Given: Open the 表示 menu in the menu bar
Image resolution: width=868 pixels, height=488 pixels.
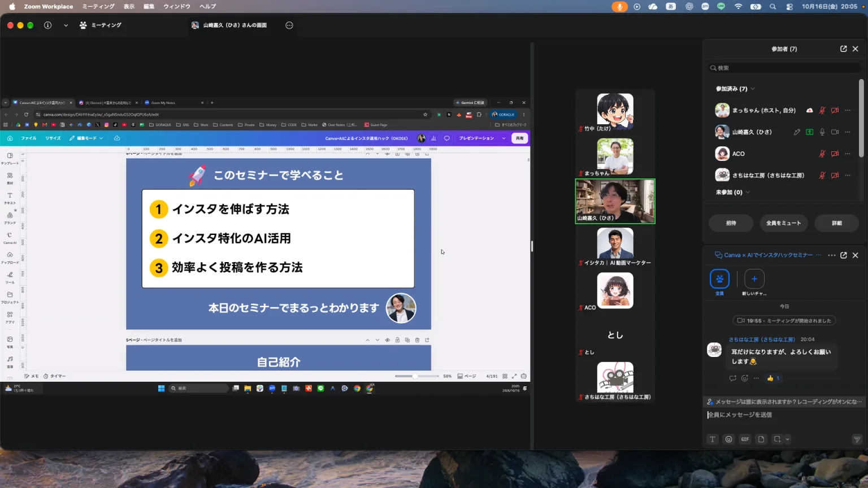Looking at the screenshot, I should click(x=129, y=6).
